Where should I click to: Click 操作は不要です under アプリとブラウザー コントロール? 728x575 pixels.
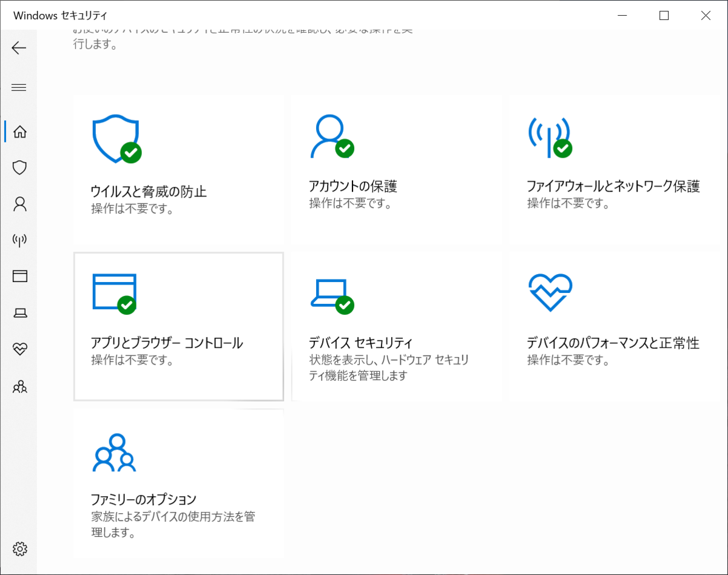[133, 361]
